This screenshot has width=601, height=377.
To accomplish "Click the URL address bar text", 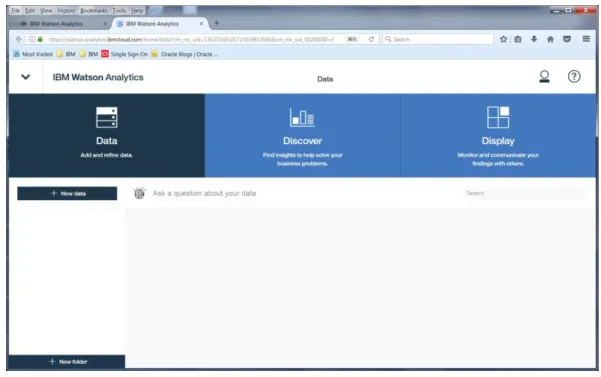I will click(191, 39).
